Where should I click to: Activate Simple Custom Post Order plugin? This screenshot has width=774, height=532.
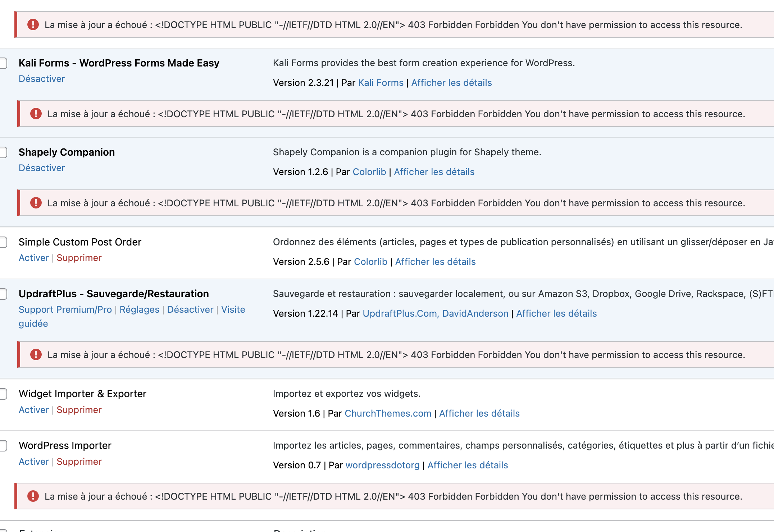pyautogui.click(x=33, y=258)
